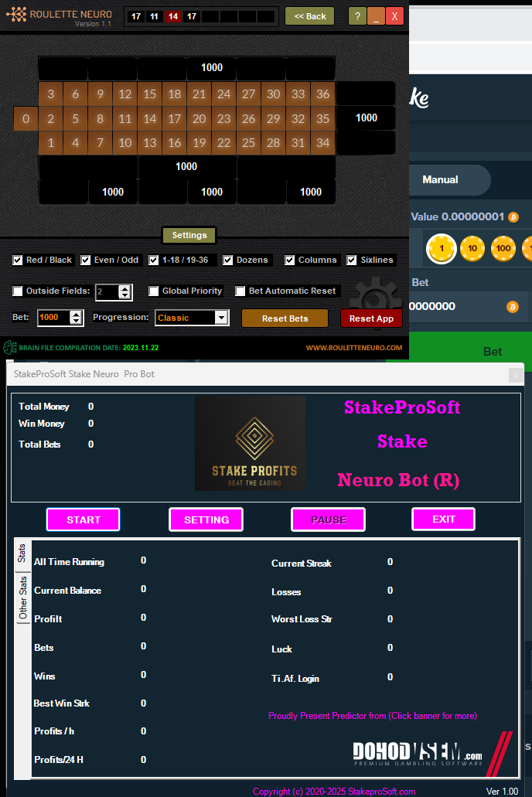Click number 17 on roulette table

pyautogui.click(x=175, y=118)
